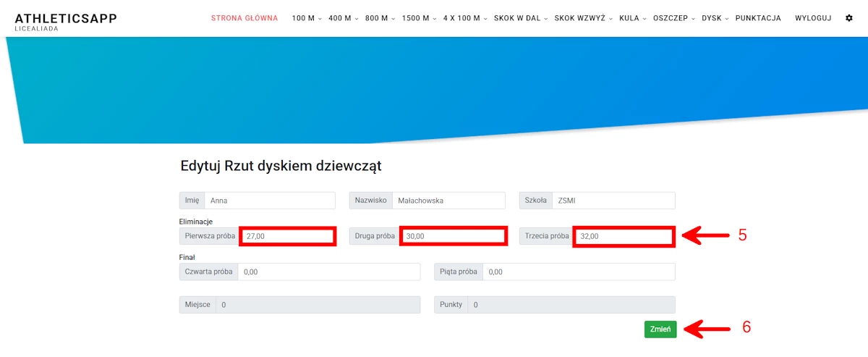Expand the Oszczep dropdown
Image resolution: width=868 pixels, height=357 pixels.
673,18
